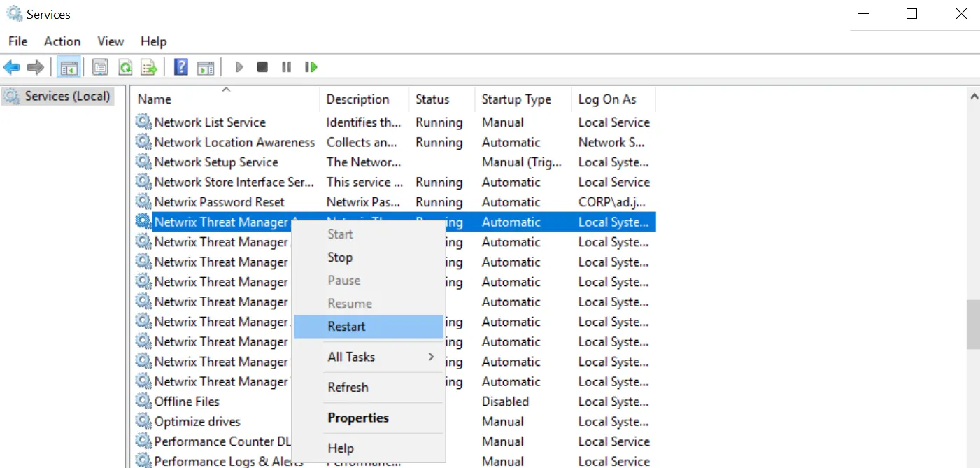The width and height of the screenshot is (980, 468).
Task: Click the Forward arrow toolbar icon
Action: coord(36,67)
